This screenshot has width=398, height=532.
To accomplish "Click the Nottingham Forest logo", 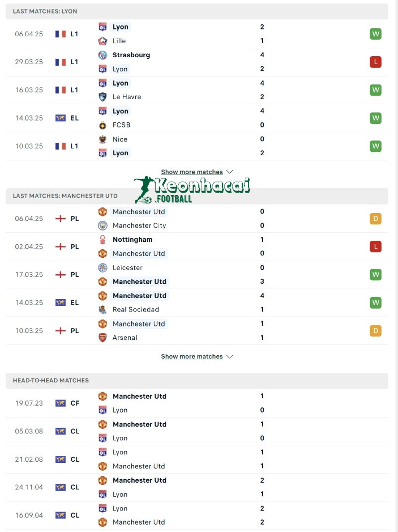I will 102,239.
